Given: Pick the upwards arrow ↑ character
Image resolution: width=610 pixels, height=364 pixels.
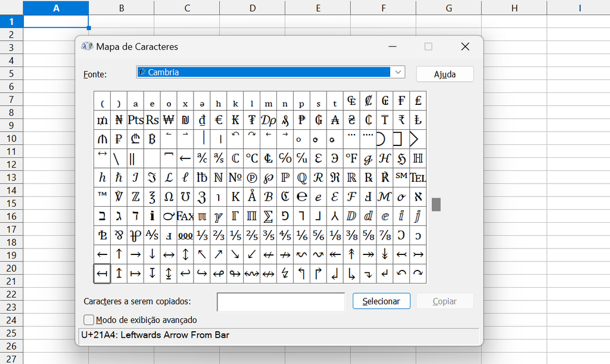Looking at the screenshot, I should tap(119, 254).
